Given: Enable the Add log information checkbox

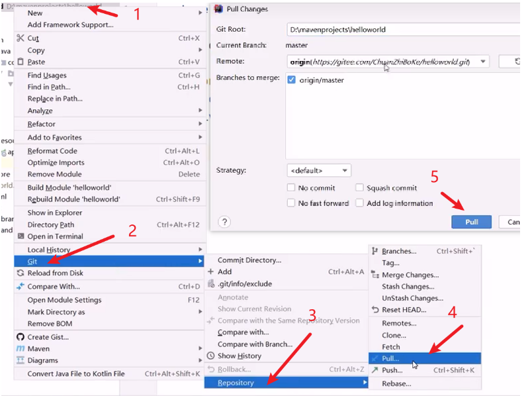Looking at the screenshot, I should [x=359, y=203].
